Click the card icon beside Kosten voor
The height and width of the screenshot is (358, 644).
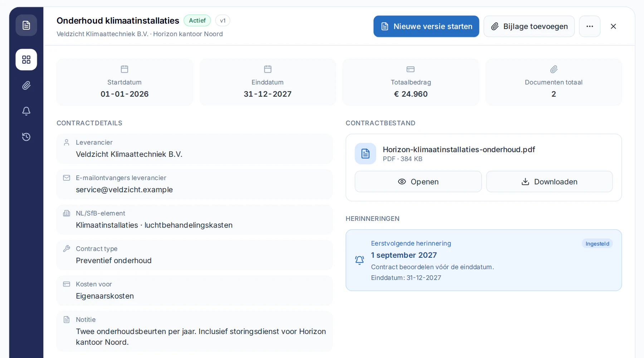pyautogui.click(x=67, y=284)
